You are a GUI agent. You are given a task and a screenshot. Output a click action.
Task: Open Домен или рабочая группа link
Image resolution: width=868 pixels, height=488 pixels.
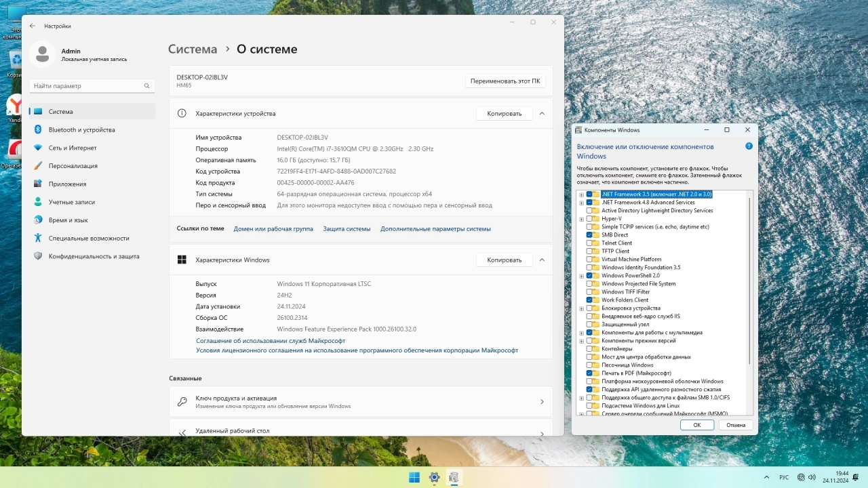[273, 229]
